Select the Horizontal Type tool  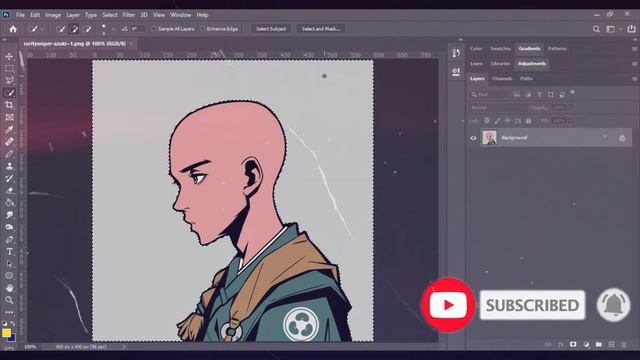pos(9,251)
